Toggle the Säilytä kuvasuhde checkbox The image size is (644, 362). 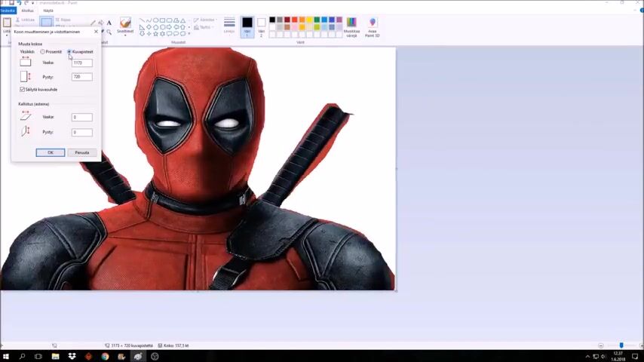[22, 89]
